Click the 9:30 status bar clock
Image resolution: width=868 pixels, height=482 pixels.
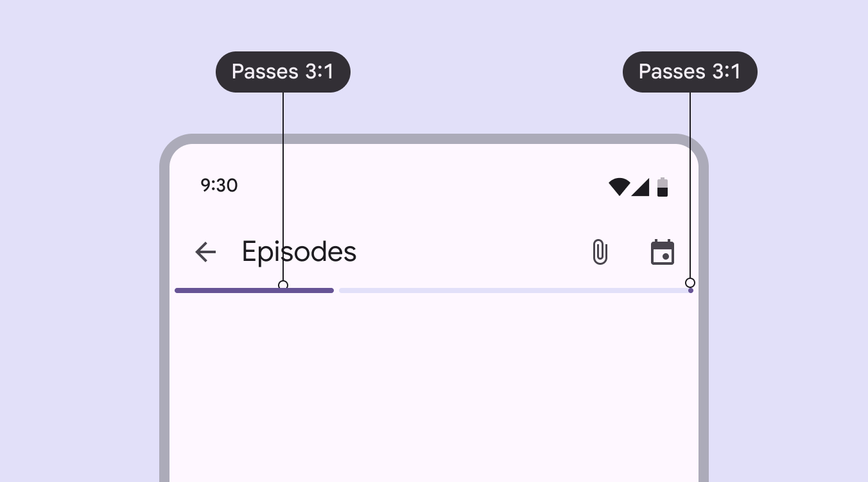point(219,186)
